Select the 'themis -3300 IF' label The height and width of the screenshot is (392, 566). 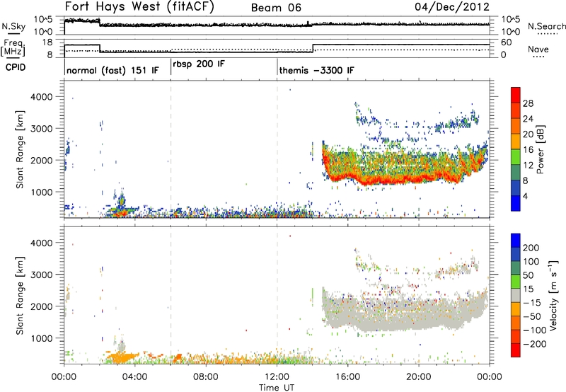[x=316, y=70]
